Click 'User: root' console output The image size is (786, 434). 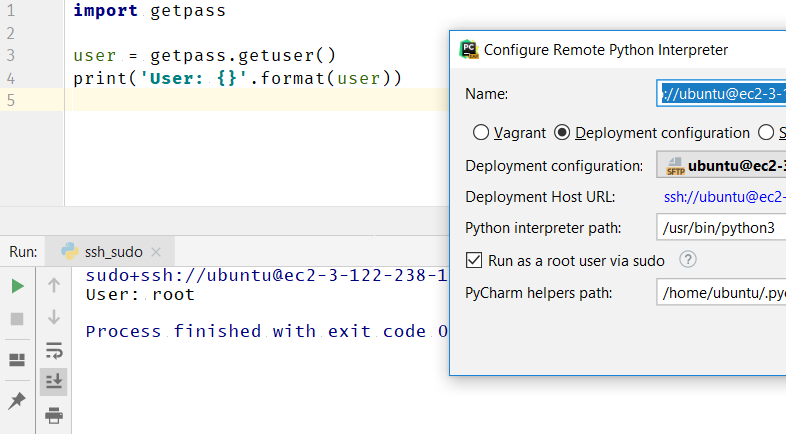coord(140,295)
